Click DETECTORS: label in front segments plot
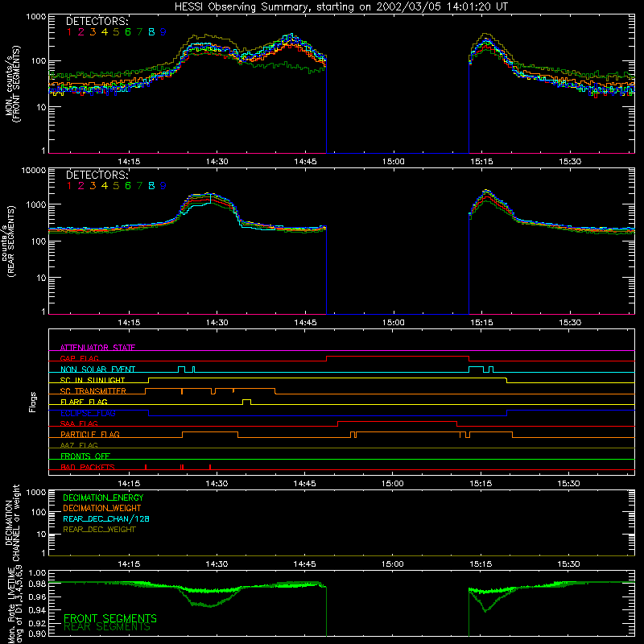This screenshot has width=644, height=644. pyautogui.click(x=97, y=21)
